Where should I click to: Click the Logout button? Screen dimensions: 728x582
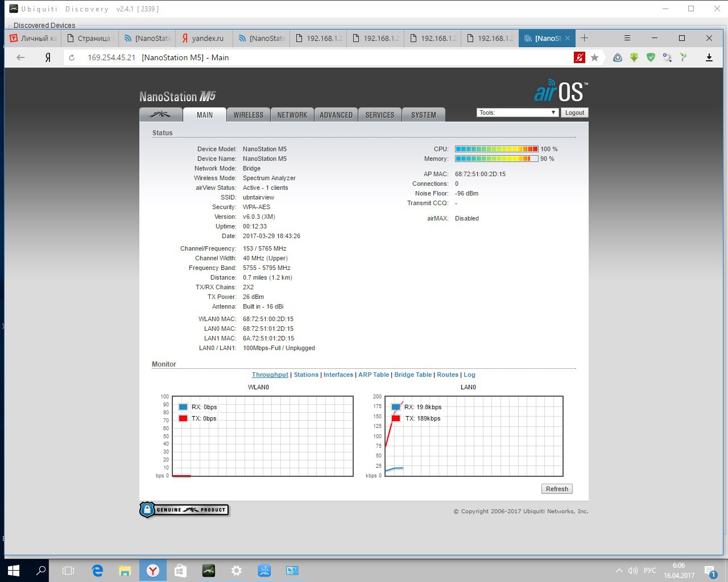click(x=574, y=113)
